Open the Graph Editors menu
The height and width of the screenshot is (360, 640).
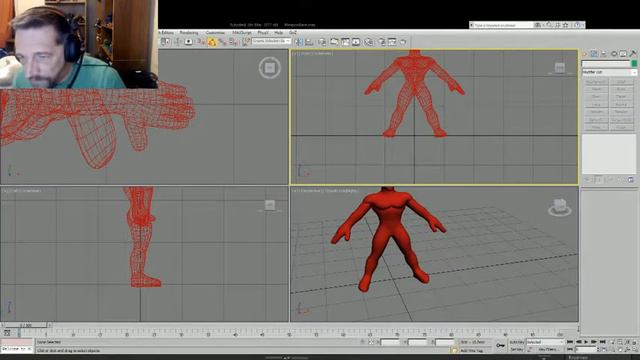click(x=167, y=33)
